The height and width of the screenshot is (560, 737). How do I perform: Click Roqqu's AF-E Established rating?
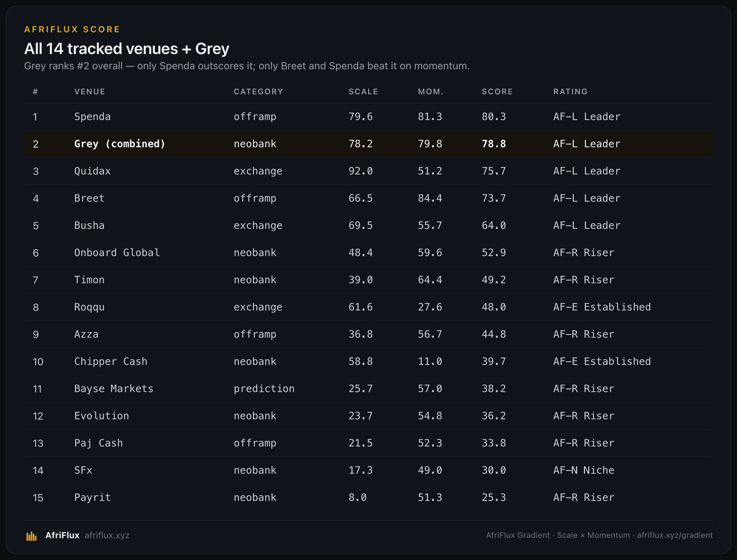point(602,307)
